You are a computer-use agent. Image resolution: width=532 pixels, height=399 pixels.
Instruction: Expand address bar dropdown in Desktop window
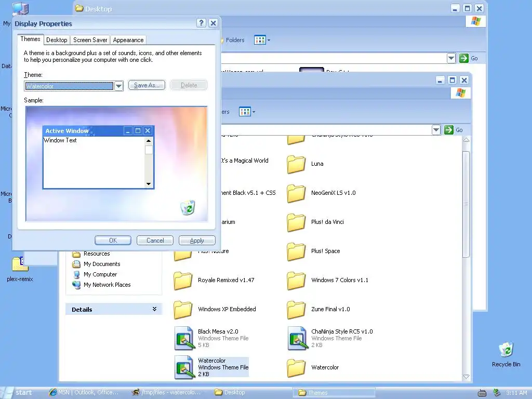click(x=451, y=58)
